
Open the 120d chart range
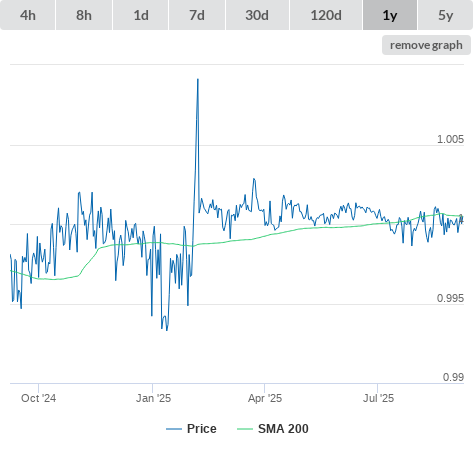coord(326,15)
